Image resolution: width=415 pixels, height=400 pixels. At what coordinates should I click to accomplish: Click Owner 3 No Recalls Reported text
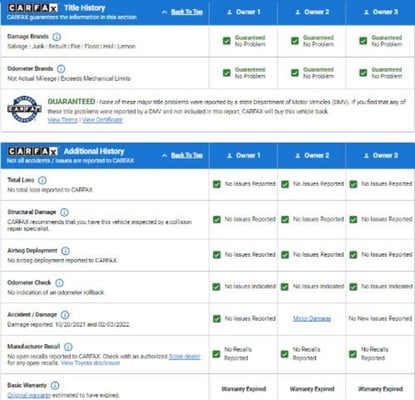point(375,354)
